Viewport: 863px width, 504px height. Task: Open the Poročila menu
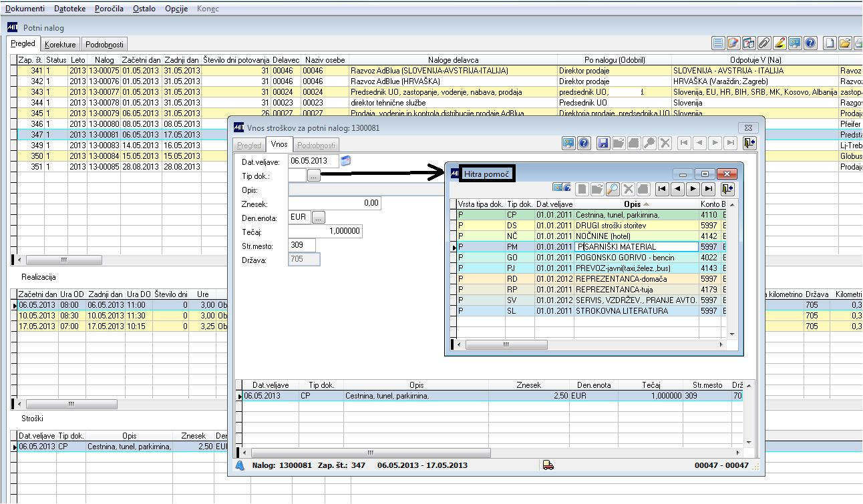click(108, 9)
